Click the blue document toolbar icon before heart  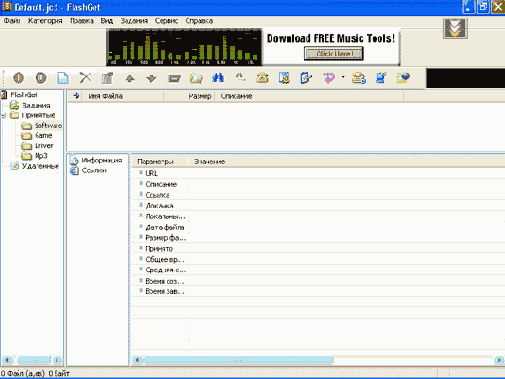pyautogui.click(x=306, y=78)
